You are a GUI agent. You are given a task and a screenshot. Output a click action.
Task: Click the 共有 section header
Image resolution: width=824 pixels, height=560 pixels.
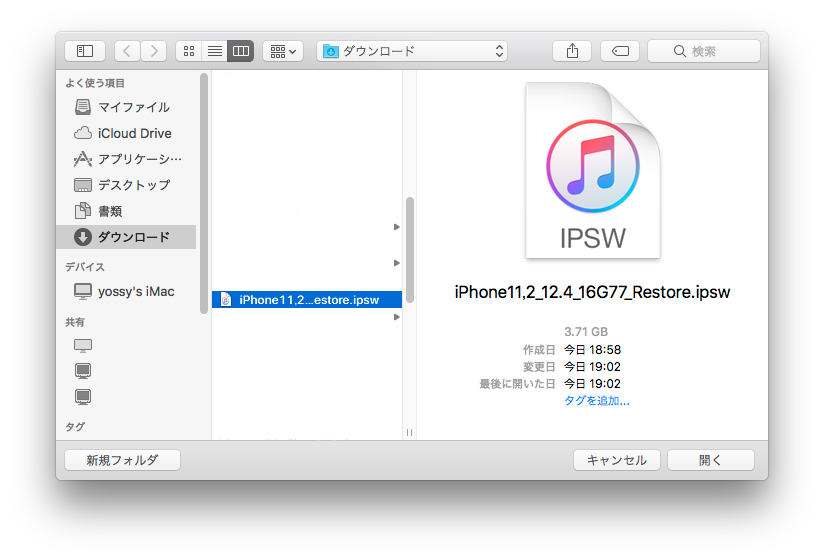(x=75, y=322)
